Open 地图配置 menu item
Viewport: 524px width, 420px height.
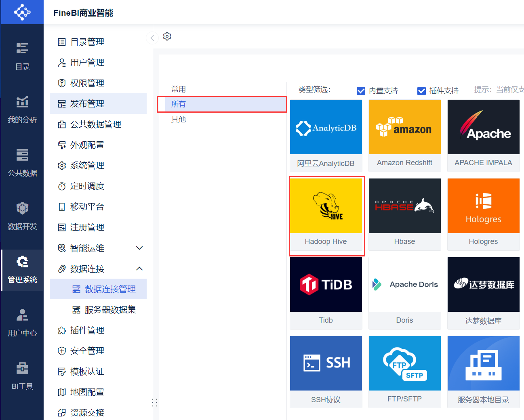[x=98, y=392]
